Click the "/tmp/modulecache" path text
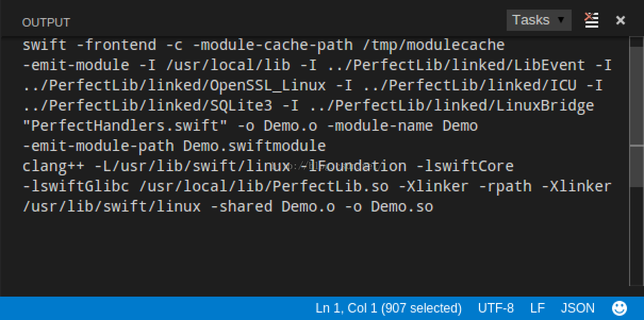 pos(433,45)
